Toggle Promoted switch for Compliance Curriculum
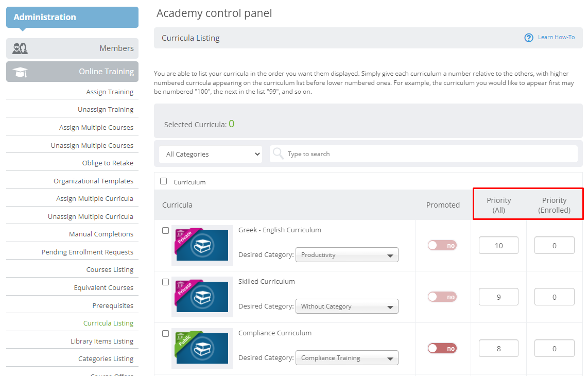Image resolution: width=588 pixels, height=376 pixels. 442,349
